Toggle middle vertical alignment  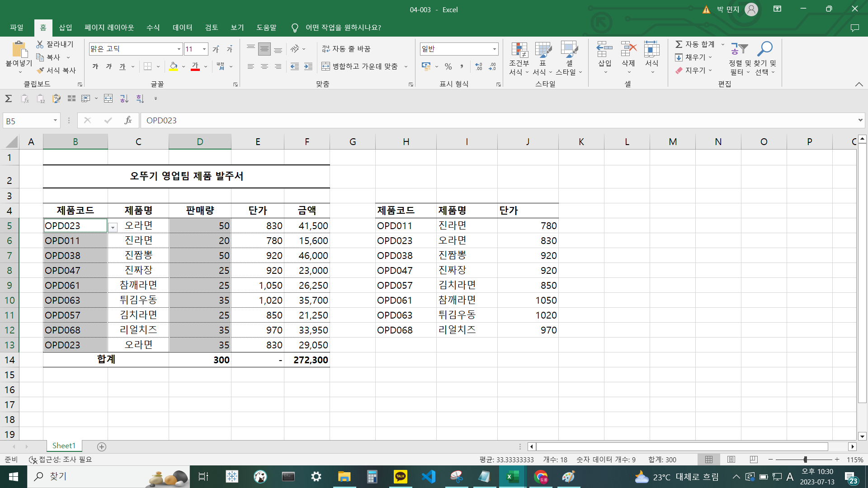tap(264, 49)
